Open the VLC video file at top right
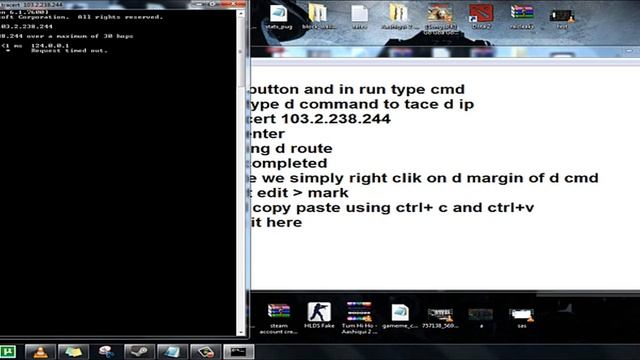This screenshot has height=360, width=640. pos(562,18)
